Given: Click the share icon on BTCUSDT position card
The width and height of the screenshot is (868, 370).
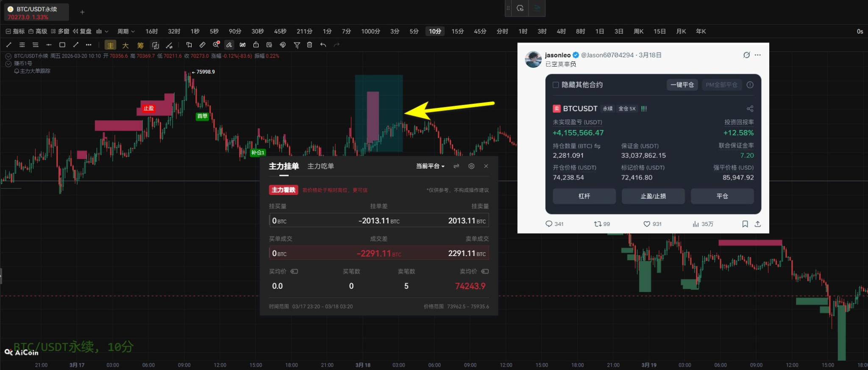Looking at the screenshot, I should pos(750,108).
